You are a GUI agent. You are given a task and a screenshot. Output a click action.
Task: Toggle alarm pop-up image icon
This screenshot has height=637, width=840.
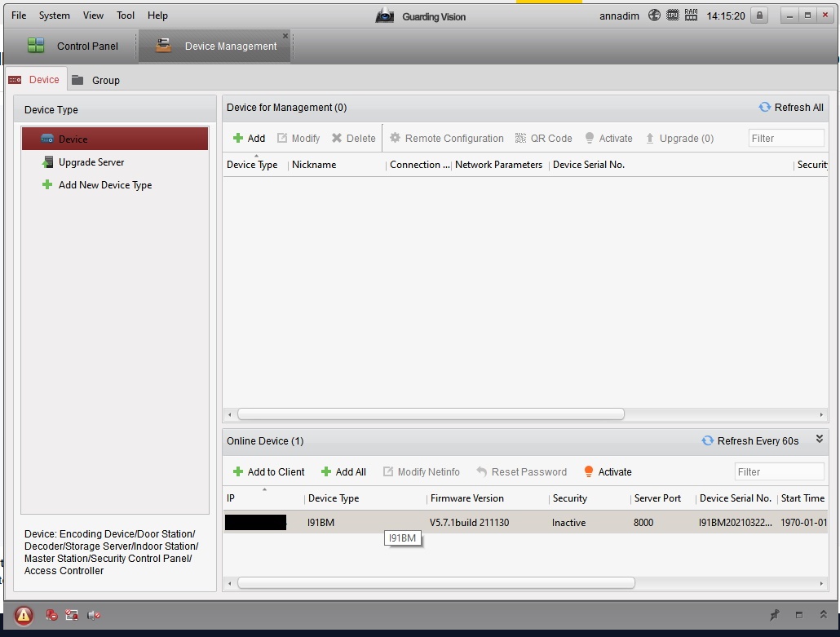coord(71,615)
